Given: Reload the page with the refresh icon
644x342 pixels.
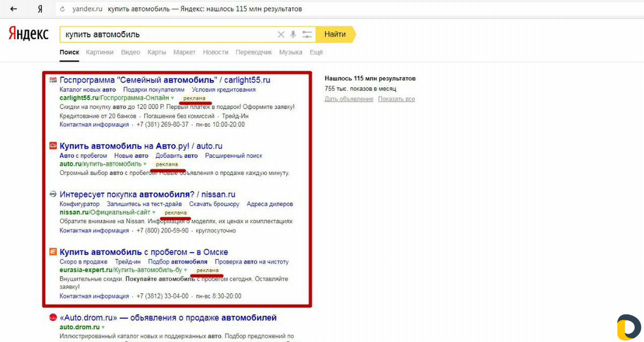Looking at the screenshot, I should [x=62, y=9].
